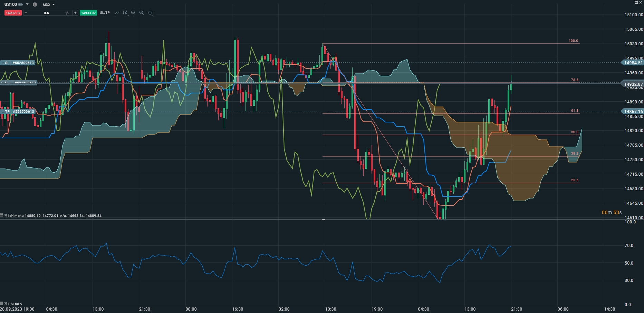Open the M30 timeframe dropdown
Image resolution: width=644 pixels, height=313 pixels.
(x=48, y=4)
